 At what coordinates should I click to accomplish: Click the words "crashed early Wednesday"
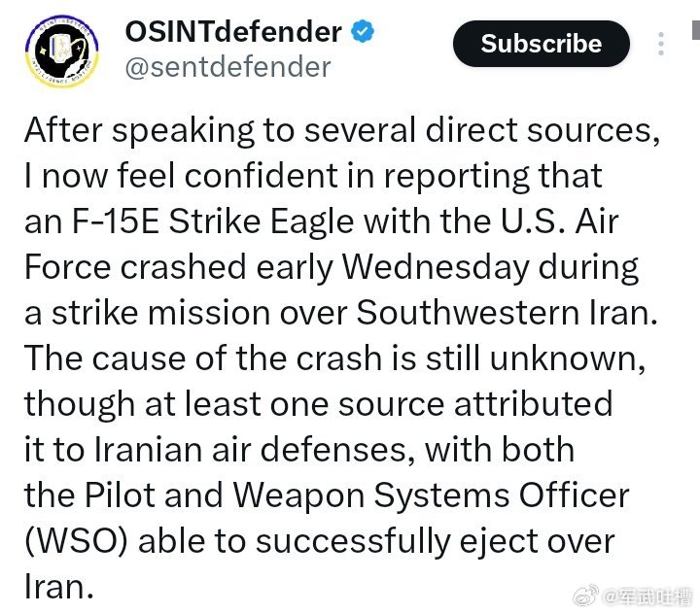(x=325, y=267)
